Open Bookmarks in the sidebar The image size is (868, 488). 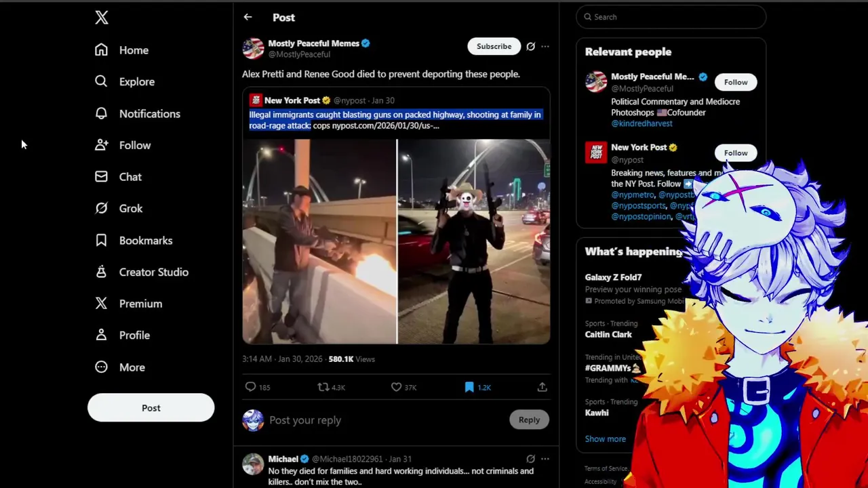pyautogui.click(x=134, y=241)
